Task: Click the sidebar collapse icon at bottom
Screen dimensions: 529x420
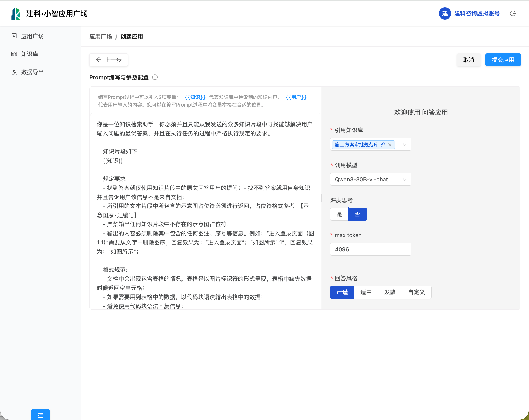Action: 40,415
